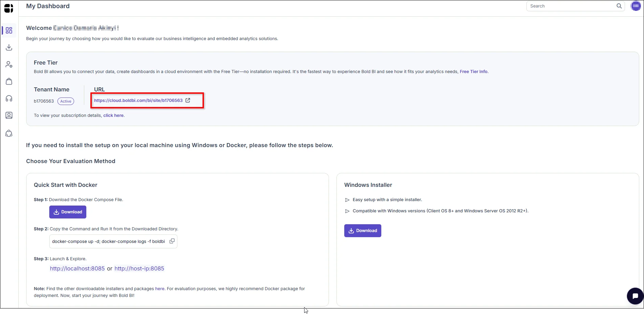Click the My Dashboard page title
The height and width of the screenshot is (318, 644).
[x=48, y=6]
